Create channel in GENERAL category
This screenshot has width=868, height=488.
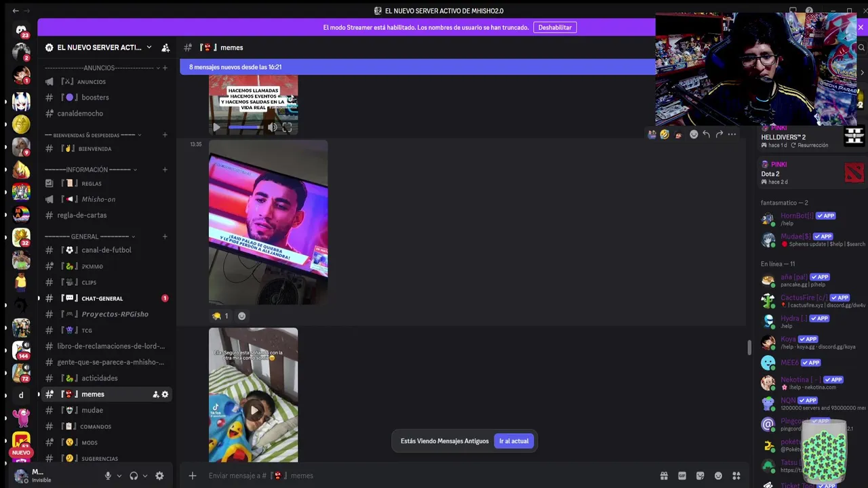tap(165, 237)
